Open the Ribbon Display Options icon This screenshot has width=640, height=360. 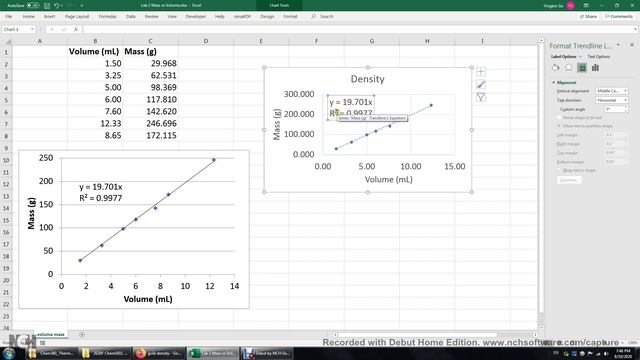tap(586, 6)
